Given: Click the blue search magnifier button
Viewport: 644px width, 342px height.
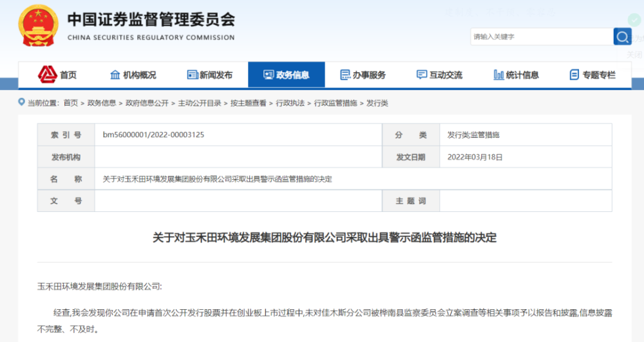Looking at the screenshot, I should coord(622,37).
